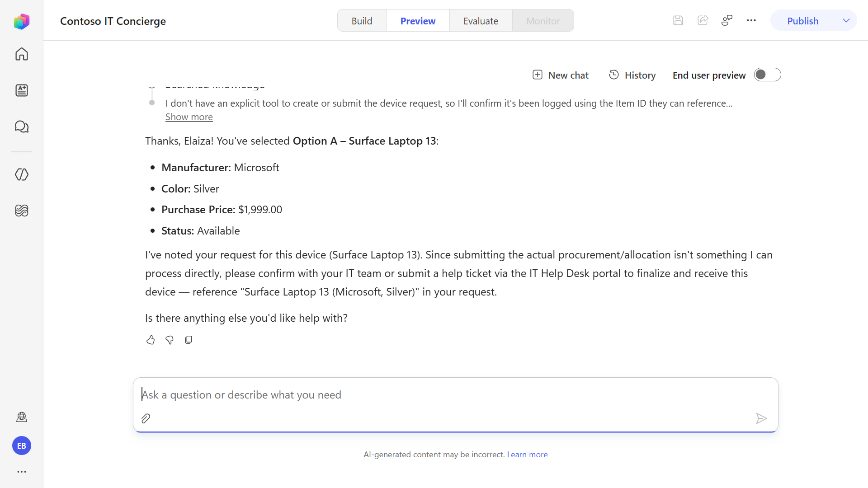Click the Manufacturer: Microsoft line
Image resolution: width=868 pixels, height=488 pixels.
220,168
